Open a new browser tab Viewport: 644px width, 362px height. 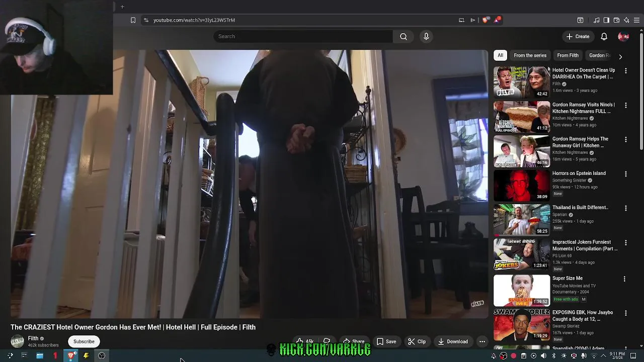click(122, 7)
